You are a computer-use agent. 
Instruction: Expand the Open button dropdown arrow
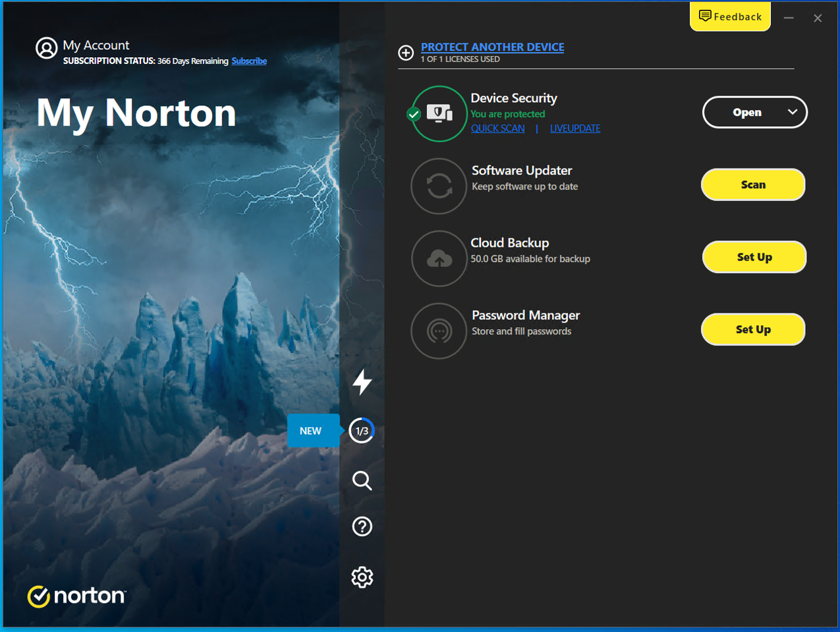(x=793, y=112)
